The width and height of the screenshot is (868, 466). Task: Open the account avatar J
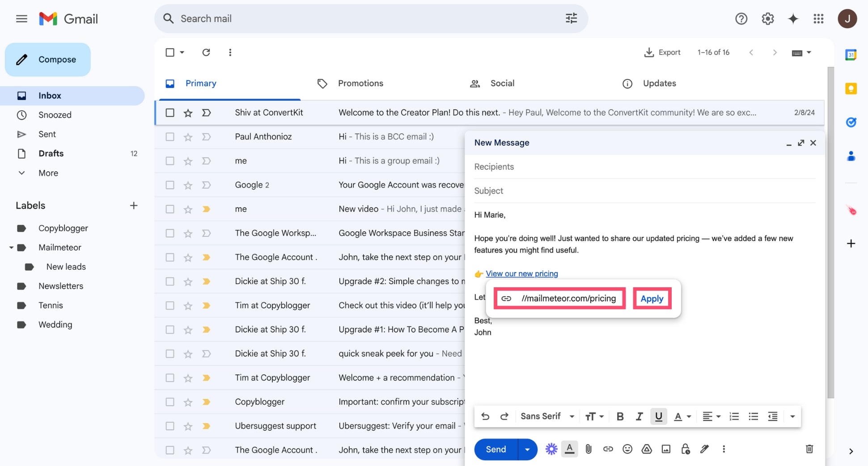click(x=847, y=19)
